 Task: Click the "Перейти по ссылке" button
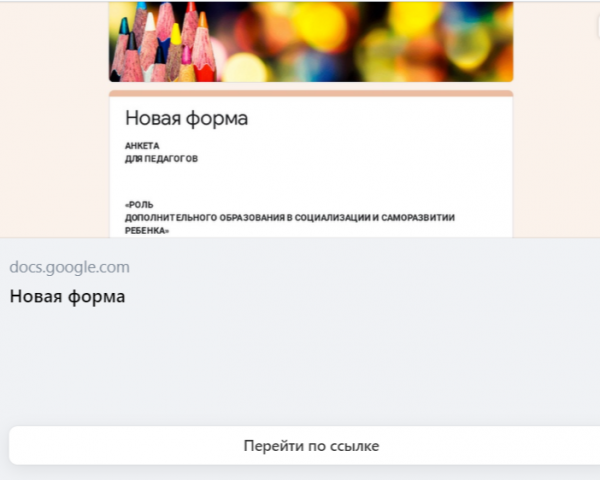(x=311, y=445)
